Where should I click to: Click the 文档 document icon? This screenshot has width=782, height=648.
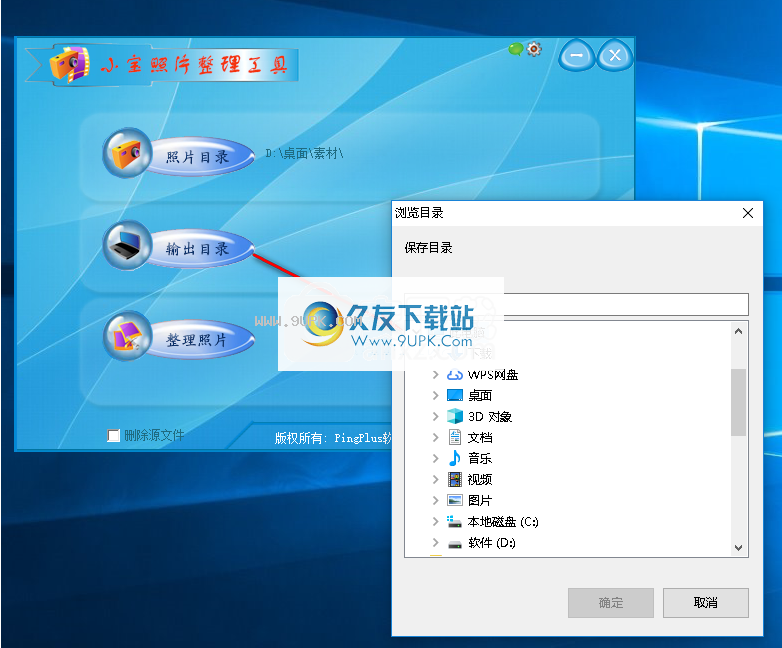(x=455, y=437)
